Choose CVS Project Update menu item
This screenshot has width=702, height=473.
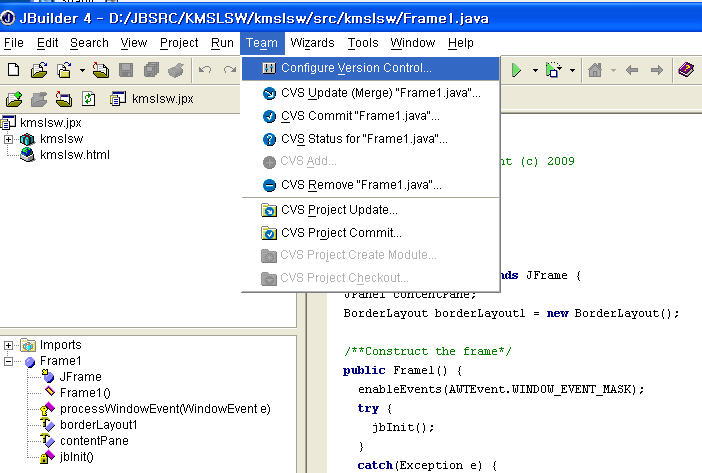point(370,210)
